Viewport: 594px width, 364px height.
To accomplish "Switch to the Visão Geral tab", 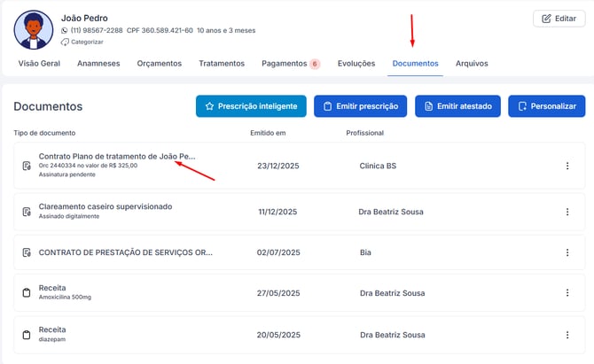I will tap(40, 64).
